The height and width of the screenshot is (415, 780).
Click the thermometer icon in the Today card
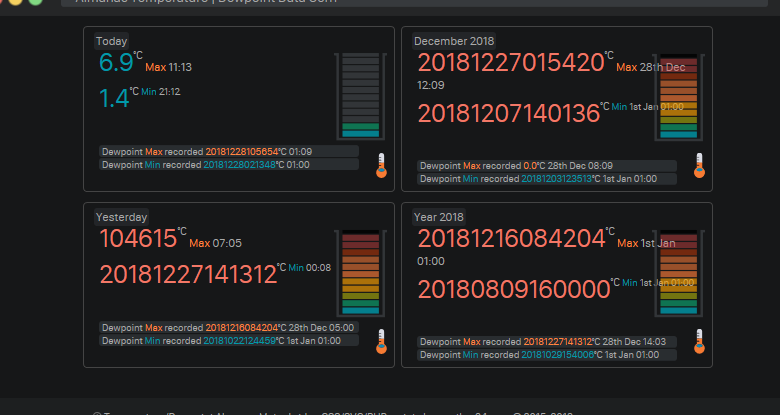click(x=382, y=165)
